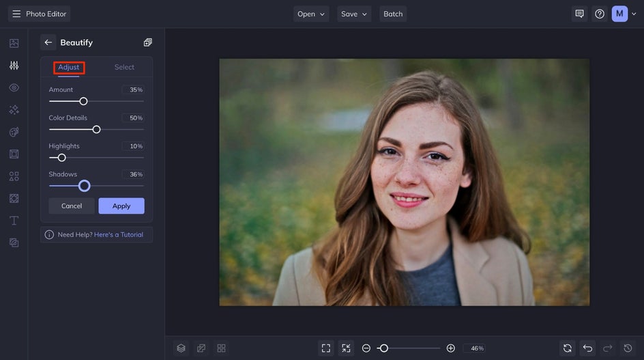Click the Color Details slider handle
Screen dimensions: 644x360
pyautogui.click(x=96, y=130)
